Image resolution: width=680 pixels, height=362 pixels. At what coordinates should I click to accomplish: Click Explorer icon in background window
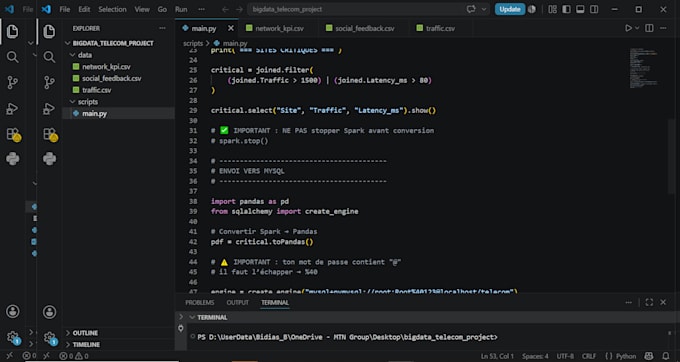[x=12, y=31]
